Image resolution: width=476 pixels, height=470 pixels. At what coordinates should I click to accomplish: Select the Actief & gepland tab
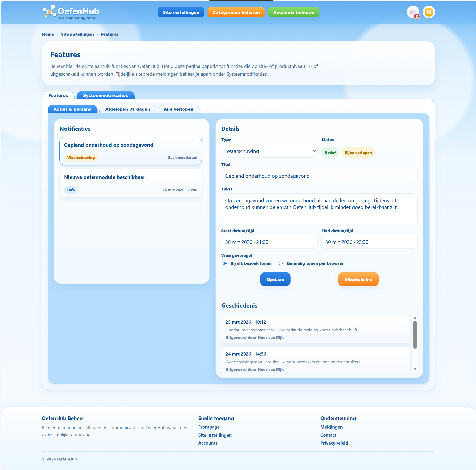[72, 109]
